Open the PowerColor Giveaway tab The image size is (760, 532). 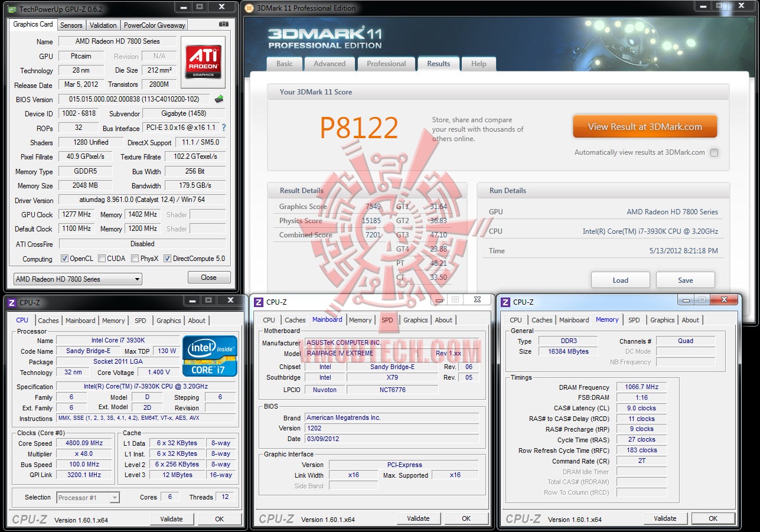(x=155, y=25)
